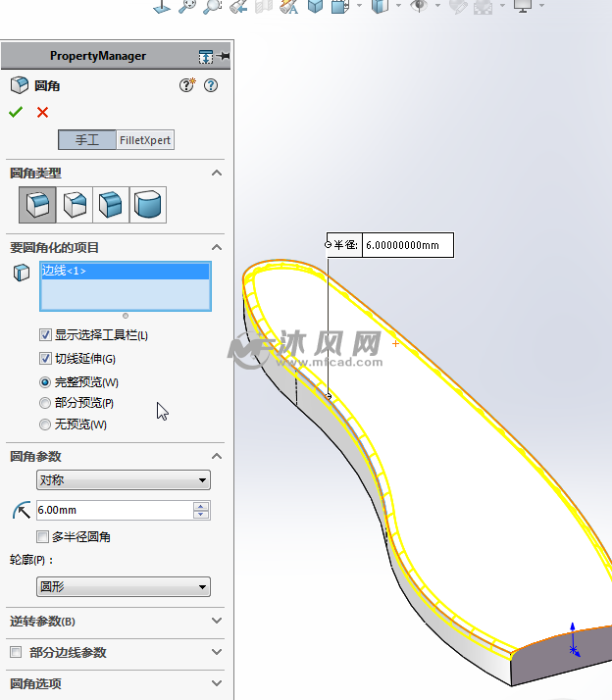Image resolution: width=612 pixels, height=700 pixels.
Task: Enable 多半径圆角 checkbox
Action: pos(42,536)
